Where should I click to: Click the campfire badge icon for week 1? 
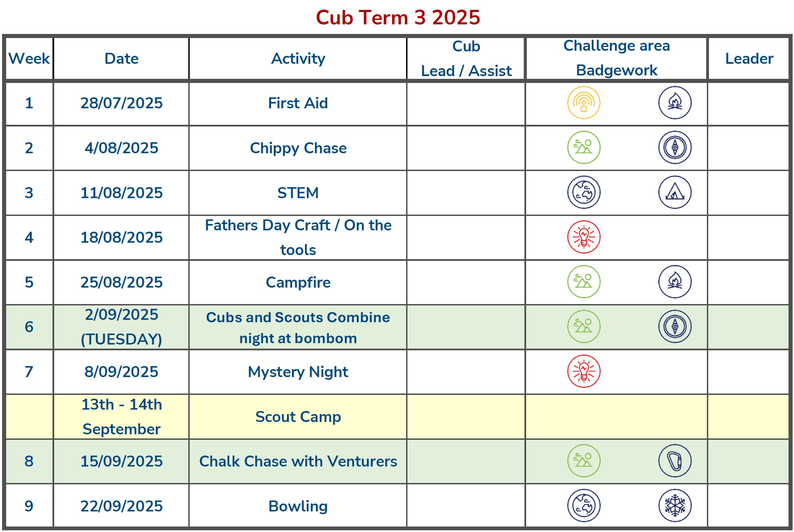pyautogui.click(x=674, y=103)
